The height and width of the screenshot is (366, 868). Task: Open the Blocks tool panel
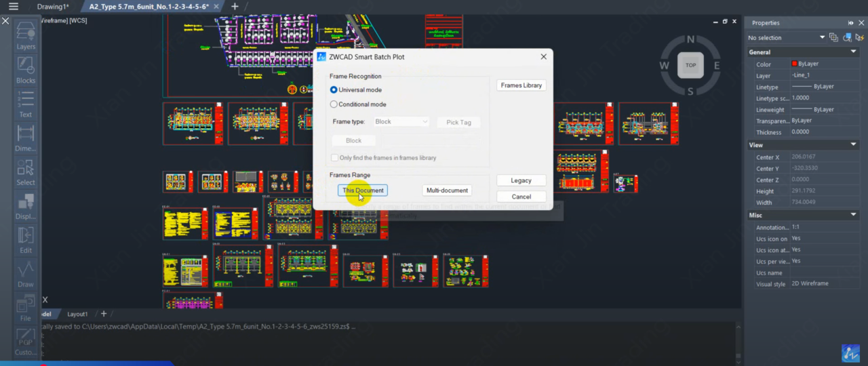pos(26,70)
